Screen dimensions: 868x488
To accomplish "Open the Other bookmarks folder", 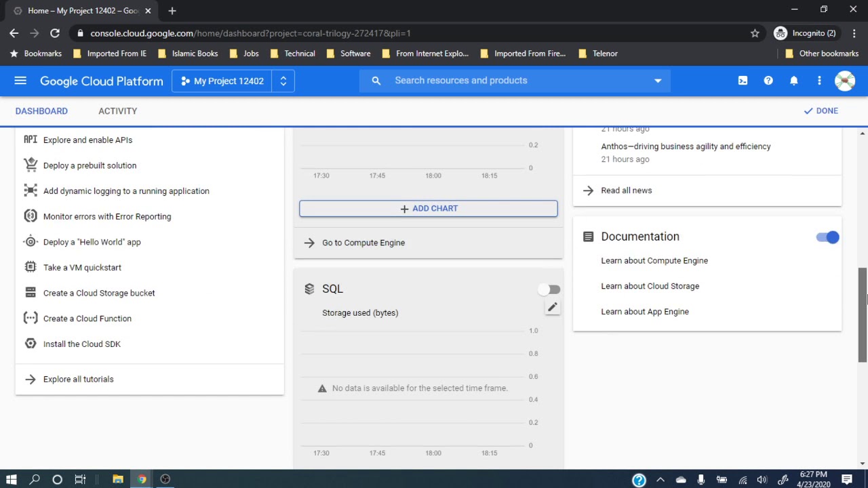I will click(x=822, y=54).
